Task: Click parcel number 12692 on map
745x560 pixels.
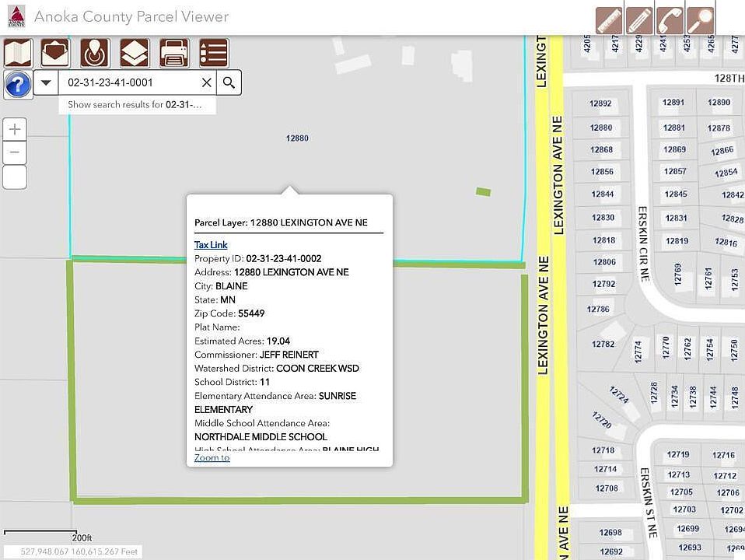Action: click(611, 551)
